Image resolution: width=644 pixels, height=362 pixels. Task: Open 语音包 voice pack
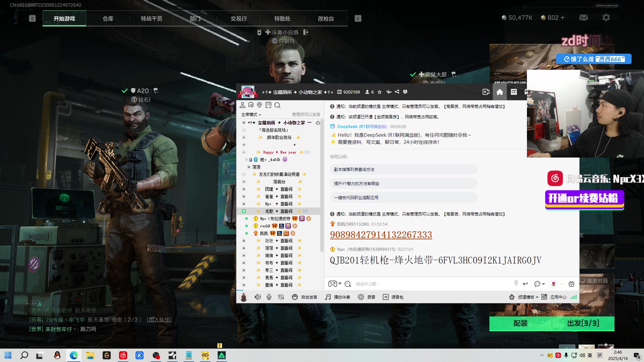click(393, 297)
